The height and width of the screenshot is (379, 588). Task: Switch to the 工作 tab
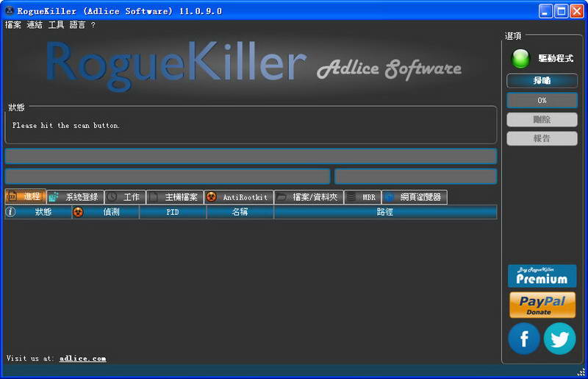(x=125, y=196)
